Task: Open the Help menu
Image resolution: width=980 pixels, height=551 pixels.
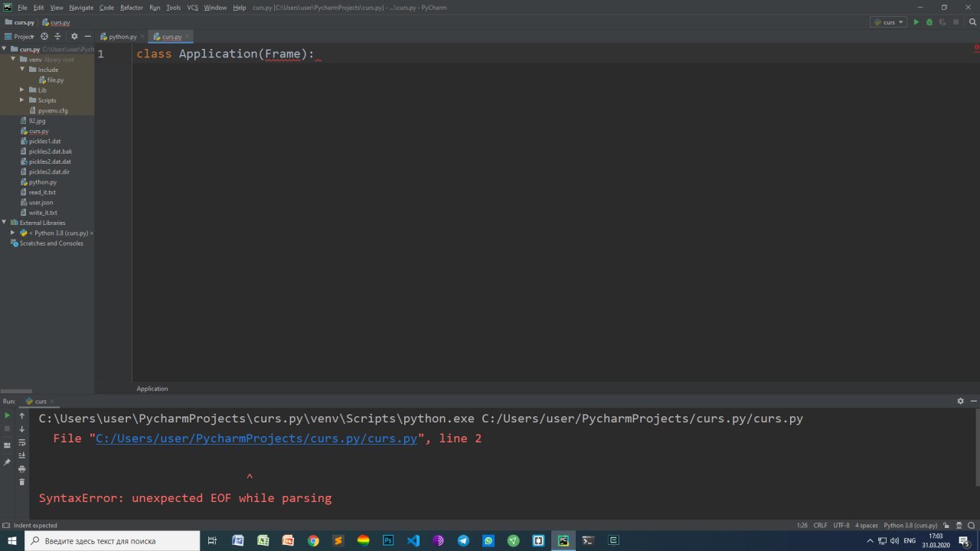Action: pyautogui.click(x=240, y=8)
